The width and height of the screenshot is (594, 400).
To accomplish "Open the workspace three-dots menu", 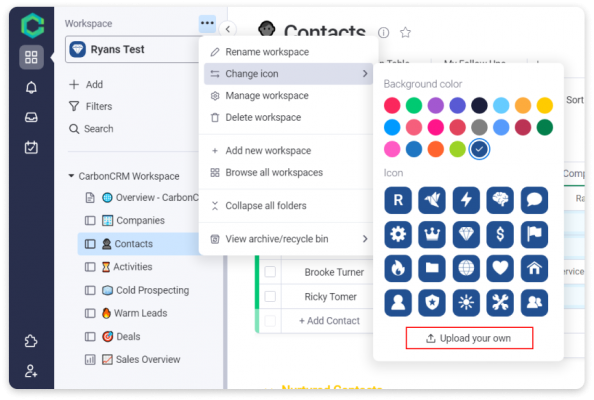I will pos(207,23).
